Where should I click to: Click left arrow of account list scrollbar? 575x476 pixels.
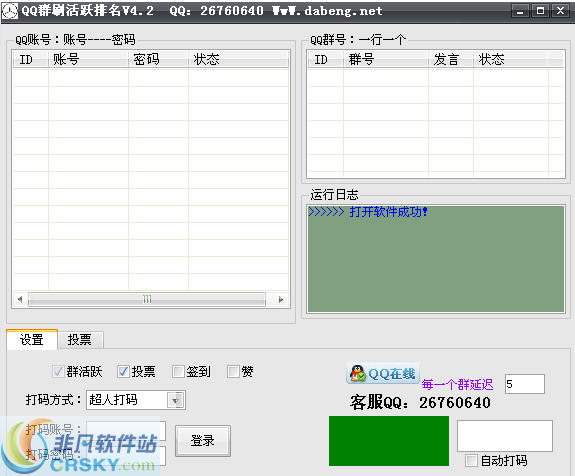(20, 300)
